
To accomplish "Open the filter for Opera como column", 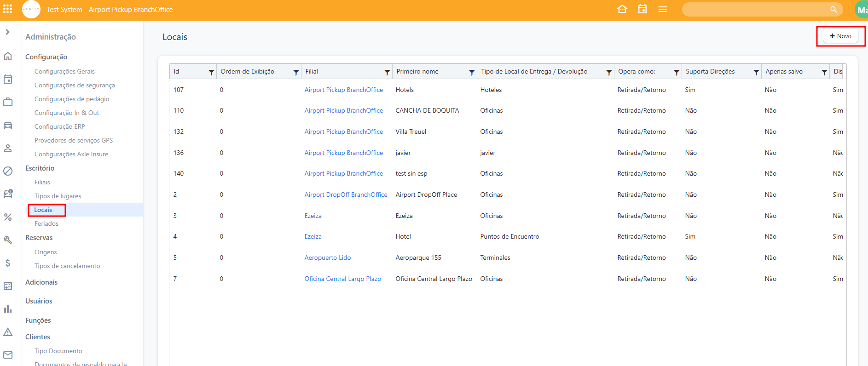I will [677, 72].
